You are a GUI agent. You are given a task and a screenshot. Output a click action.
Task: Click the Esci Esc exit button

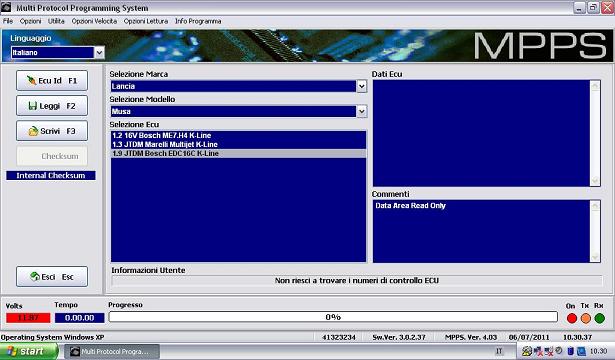[x=52, y=277]
